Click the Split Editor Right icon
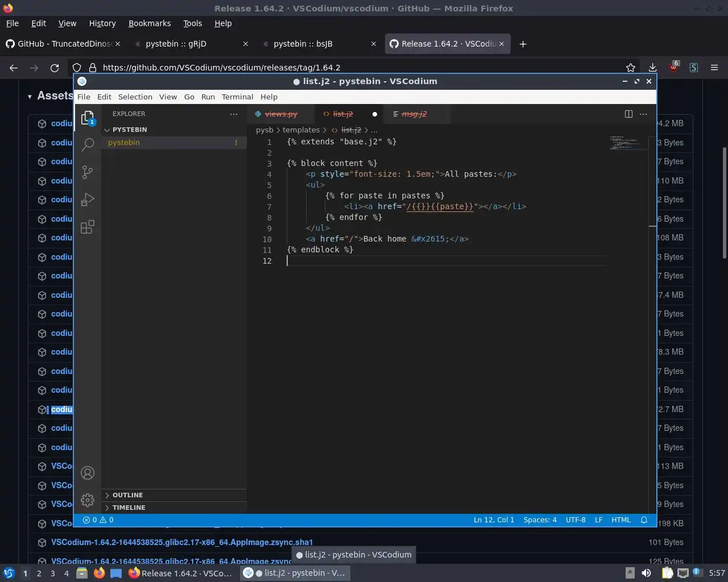This screenshot has height=582, width=728. [x=628, y=114]
